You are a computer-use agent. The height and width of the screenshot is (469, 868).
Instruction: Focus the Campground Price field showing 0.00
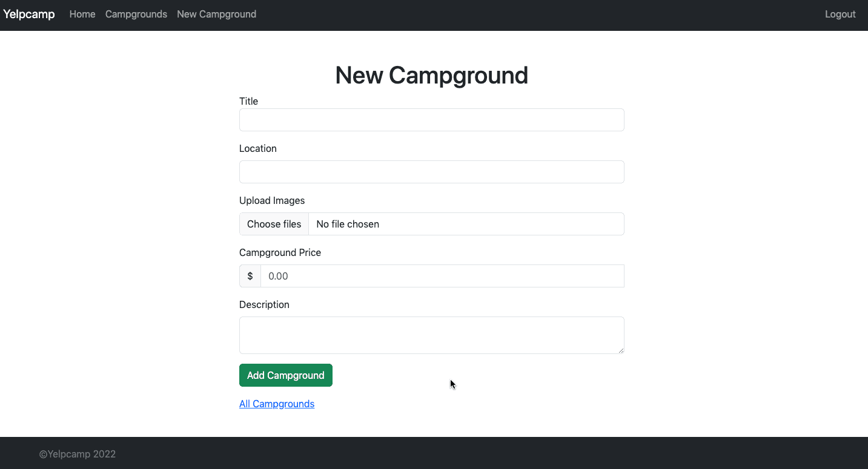[x=442, y=276]
